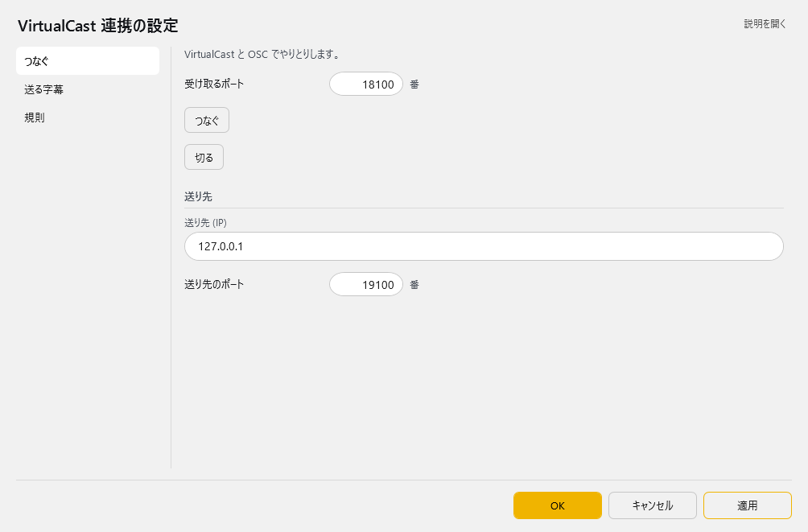Click the 送り先 (IP) field label
Image resolution: width=808 pixels, height=532 pixels.
pos(205,223)
